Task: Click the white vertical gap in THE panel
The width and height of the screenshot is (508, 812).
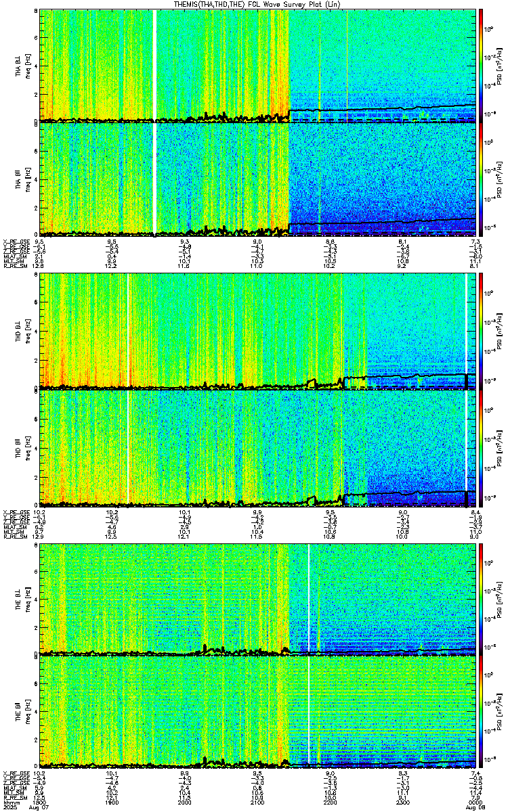Action: coord(309,655)
